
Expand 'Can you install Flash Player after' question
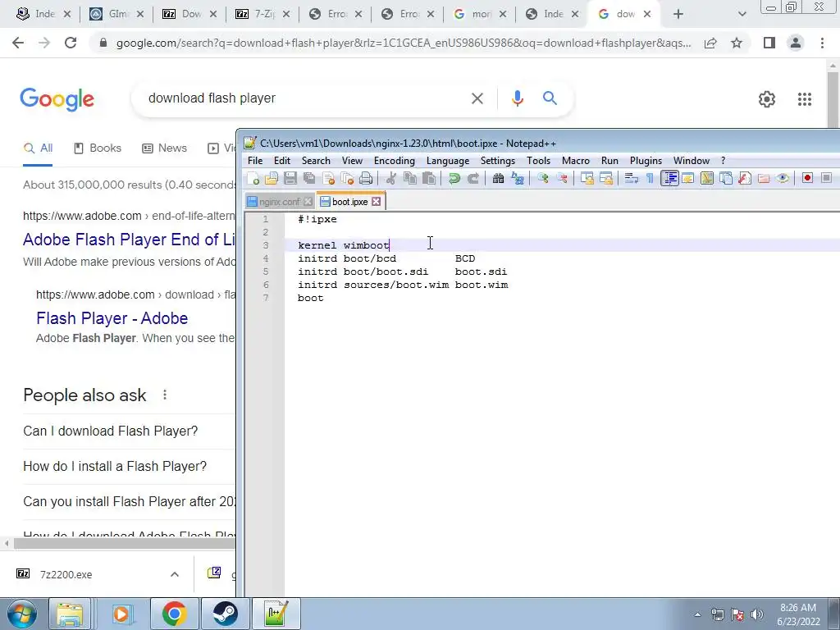129,502
